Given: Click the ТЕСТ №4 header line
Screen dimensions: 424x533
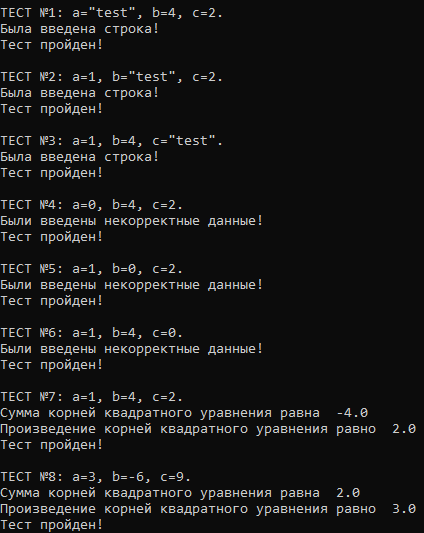Looking at the screenshot, I should pyautogui.click(x=91, y=205).
